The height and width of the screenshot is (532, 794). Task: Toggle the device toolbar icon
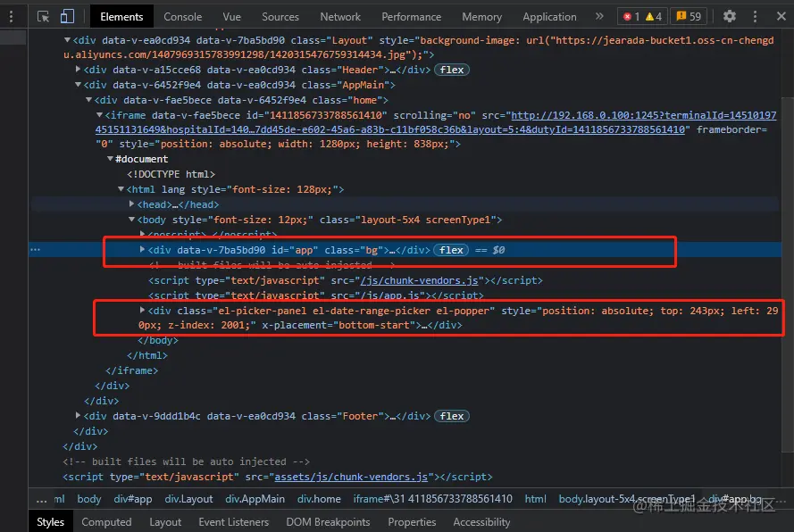click(67, 17)
